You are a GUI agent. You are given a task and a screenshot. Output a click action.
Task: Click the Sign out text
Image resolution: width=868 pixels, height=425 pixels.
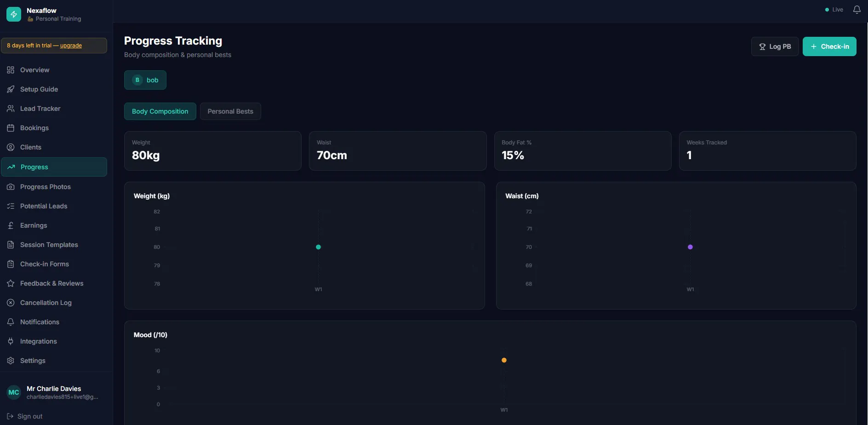tap(30, 416)
